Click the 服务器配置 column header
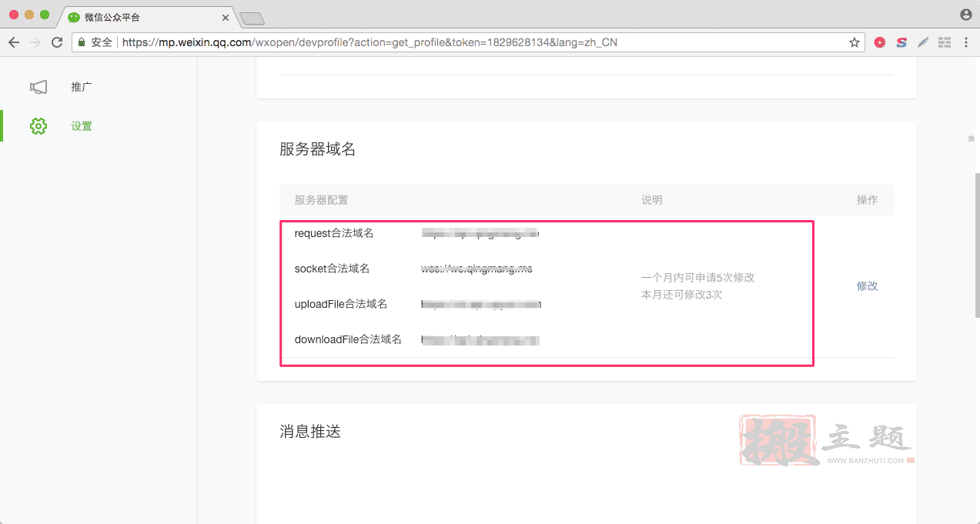980x524 pixels. point(321,200)
